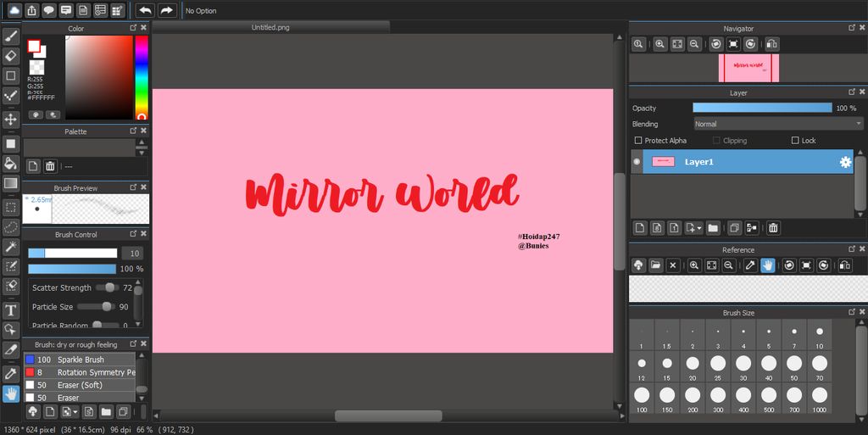The height and width of the screenshot is (435, 868).
Task: Open Layer1 settings gear
Action: pos(845,162)
